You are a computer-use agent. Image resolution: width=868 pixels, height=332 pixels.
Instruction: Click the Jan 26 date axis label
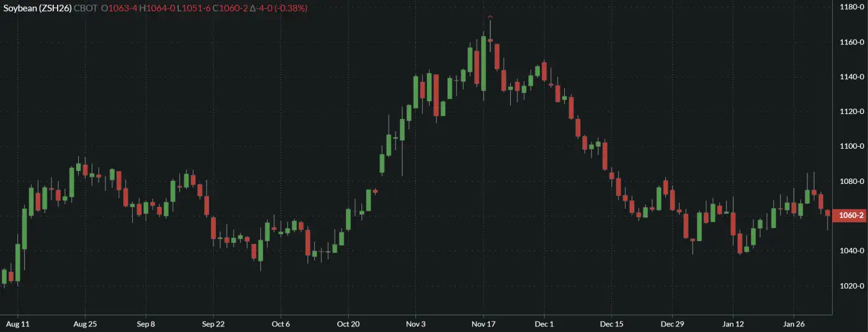[x=794, y=324]
